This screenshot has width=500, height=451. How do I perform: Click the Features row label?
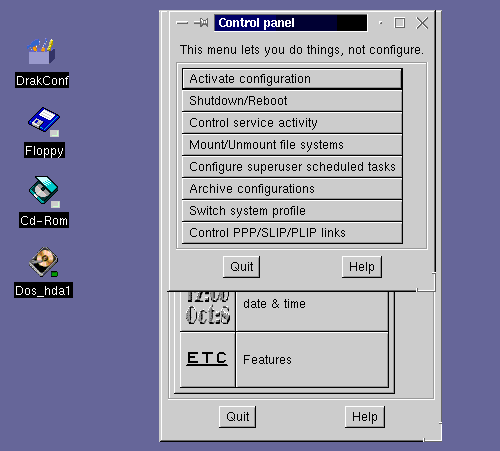(267, 360)
